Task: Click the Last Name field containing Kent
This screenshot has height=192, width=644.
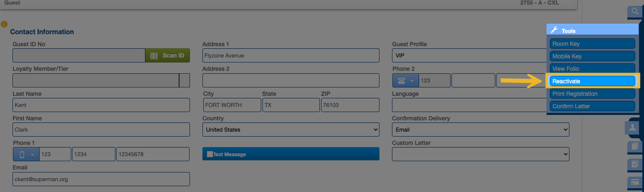Action: click(101, 105)
